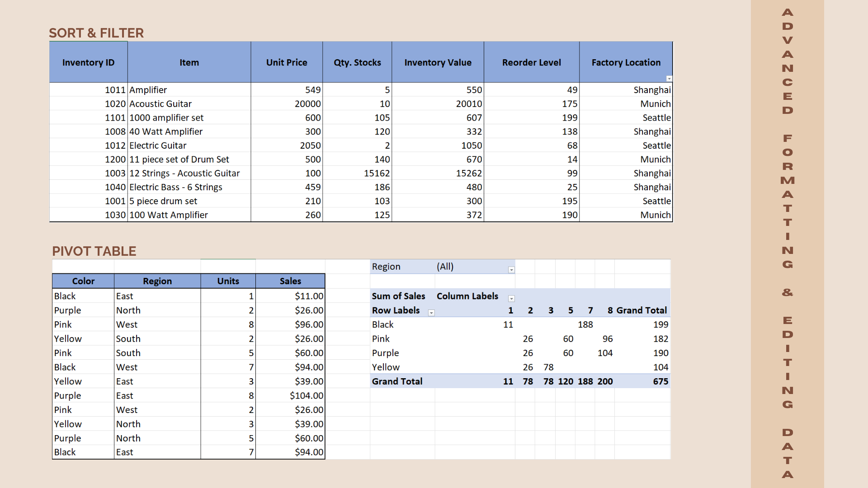Viewport: 868px width, 488px height.
Task: Click the Inventory ID column header
Action: coord(88,62)
